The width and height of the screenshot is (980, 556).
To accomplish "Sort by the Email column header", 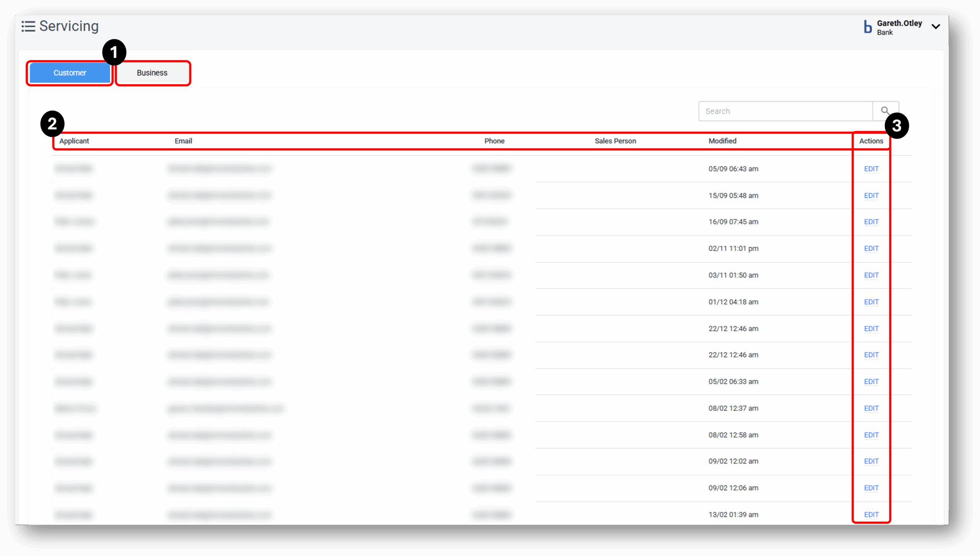I will coord(183,141).
